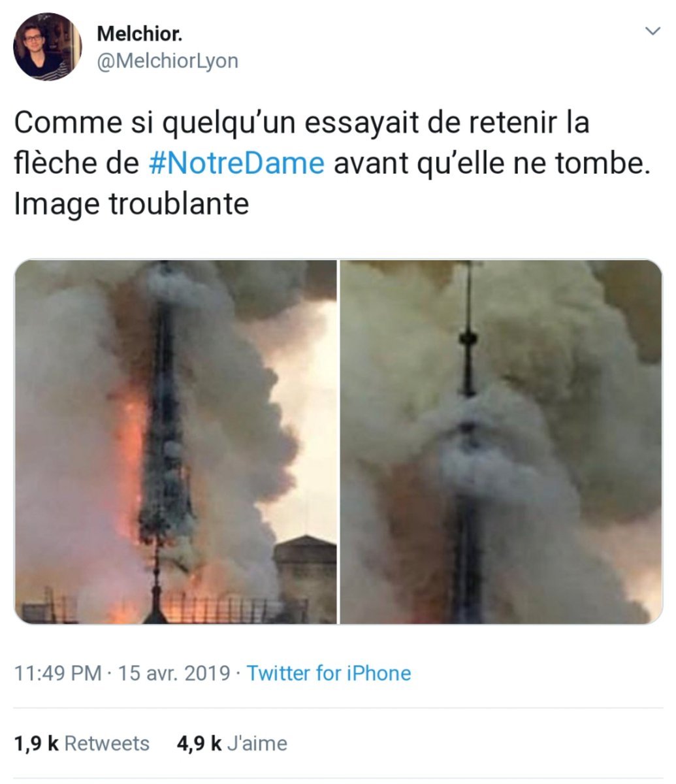
Task: Click the spire tip orb in the right photo
Action: pyautogui.click(x=468, y=338)
